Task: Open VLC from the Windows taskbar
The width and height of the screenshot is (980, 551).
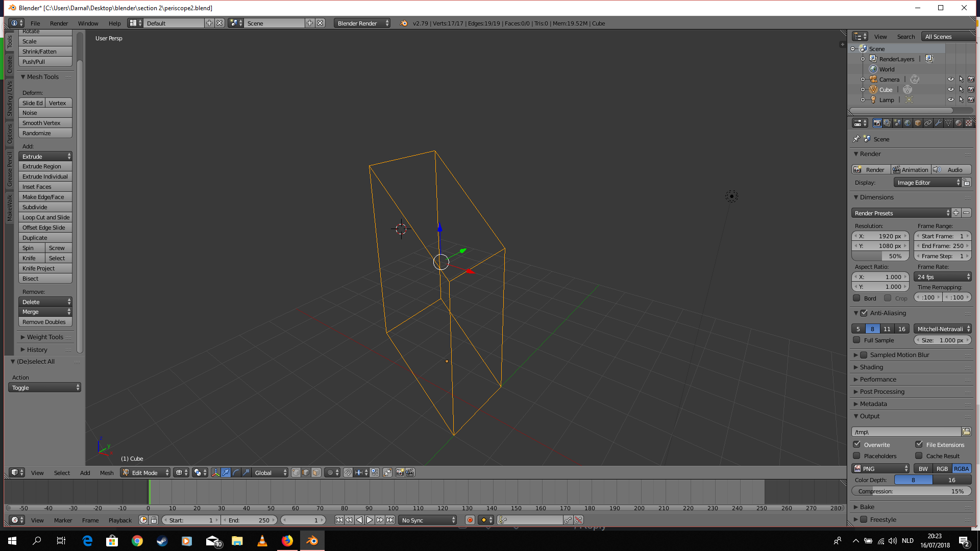Action: point(262,541)
